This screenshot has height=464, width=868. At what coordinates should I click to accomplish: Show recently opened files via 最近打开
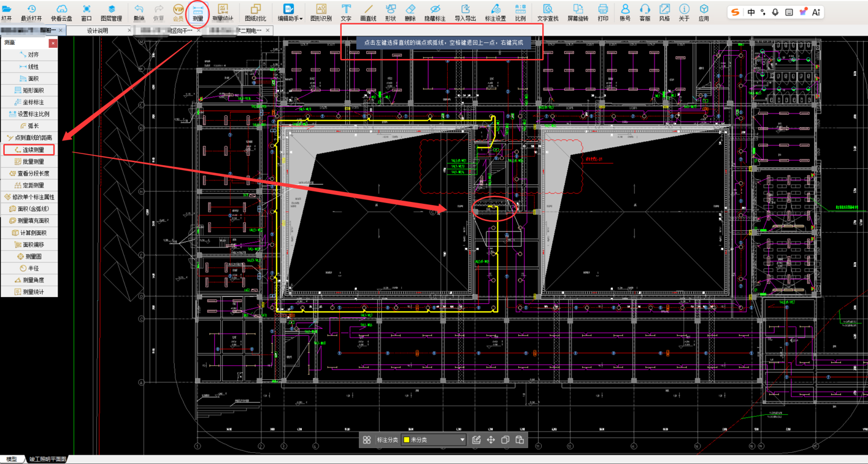31,12
